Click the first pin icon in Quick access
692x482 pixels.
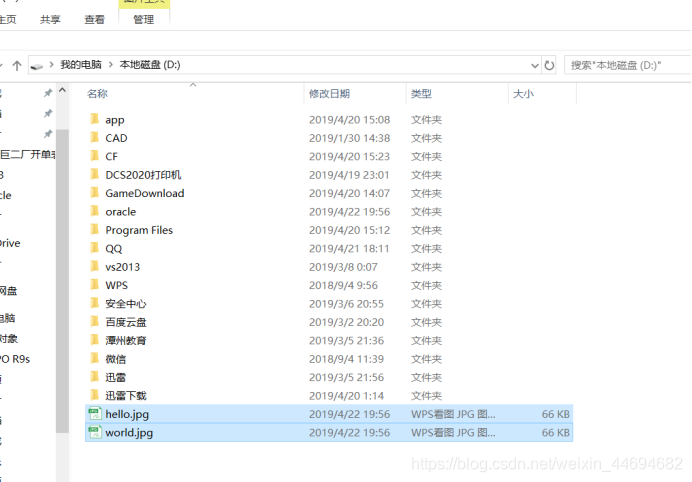coord(48,93)
